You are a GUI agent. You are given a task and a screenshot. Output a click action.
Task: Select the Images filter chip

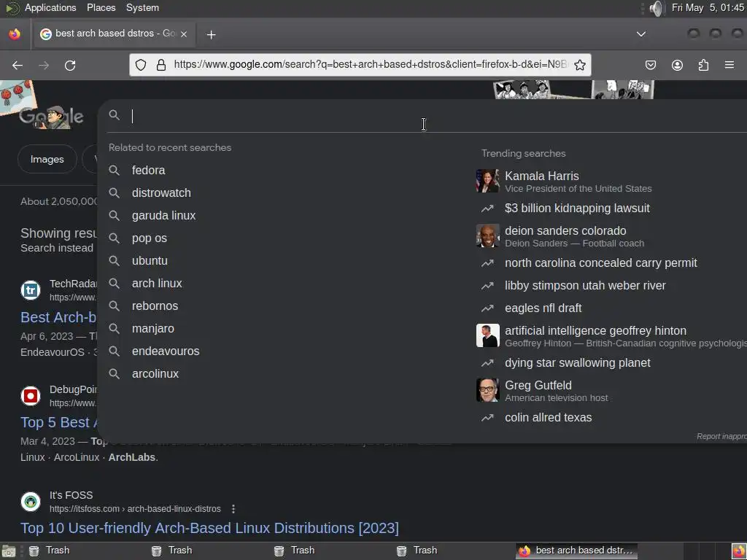coord(47,159)
